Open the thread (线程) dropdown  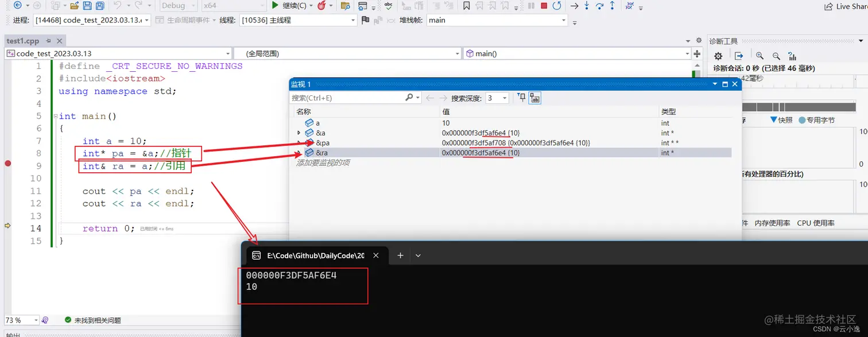point(299,20)
